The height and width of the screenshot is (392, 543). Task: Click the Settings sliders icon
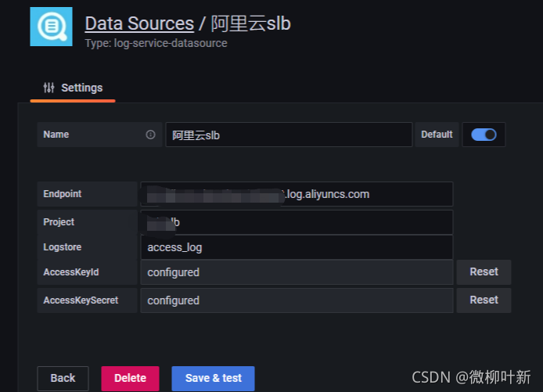click(x=49, y=88)
